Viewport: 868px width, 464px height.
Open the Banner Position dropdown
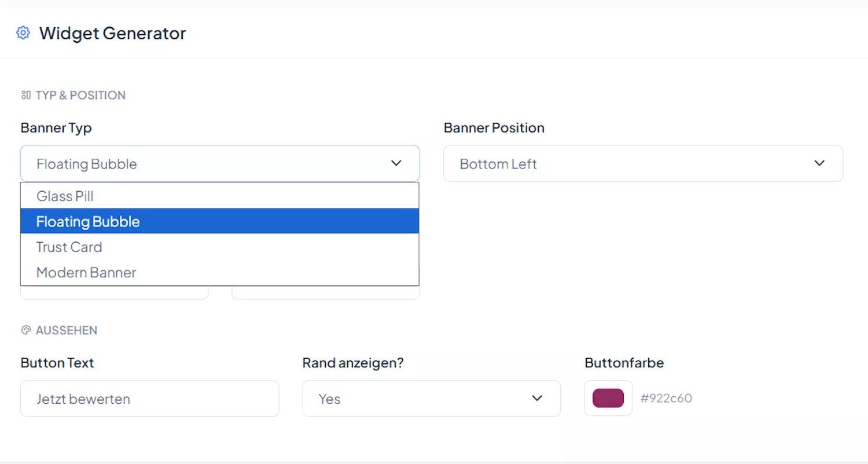click(643, 163)
